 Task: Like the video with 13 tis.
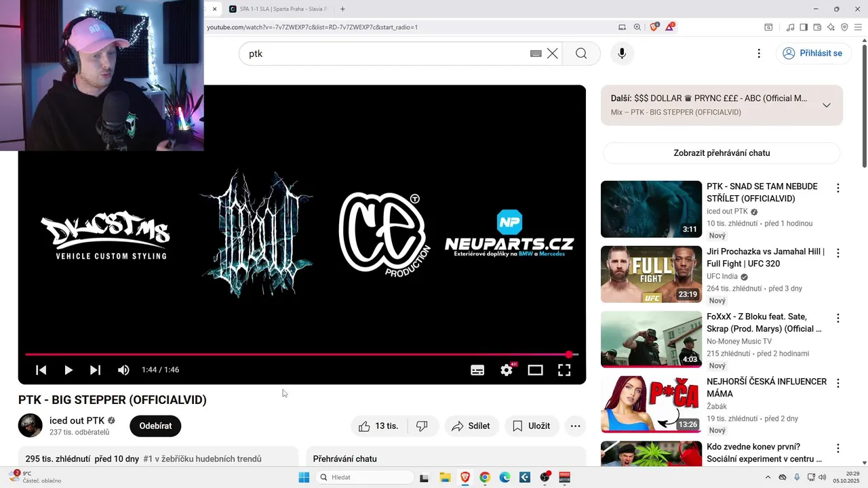point(378,426)
